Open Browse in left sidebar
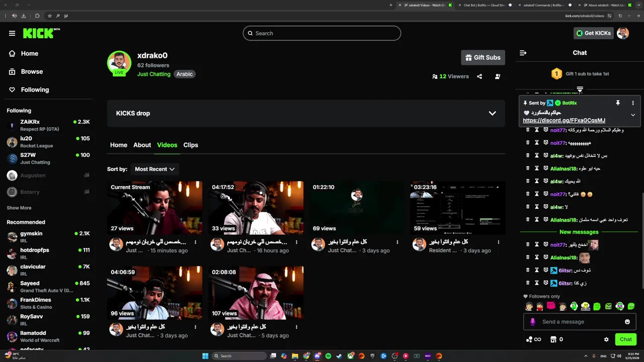This screenshot has height=362, width=644. (26, 72)
